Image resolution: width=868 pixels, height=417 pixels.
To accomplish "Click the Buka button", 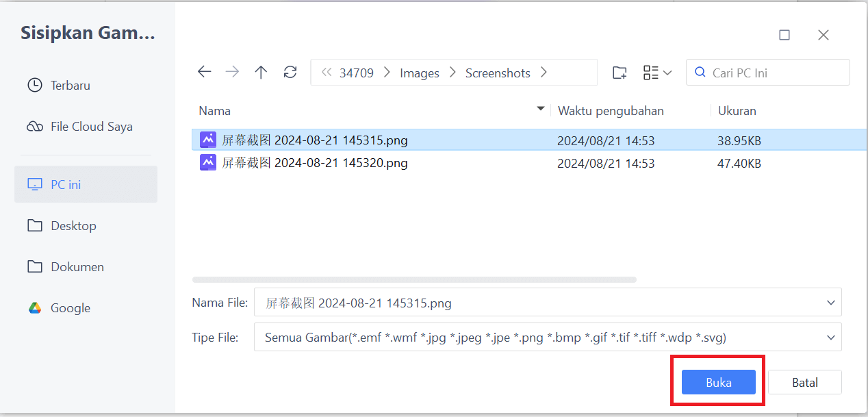I will coord(717,382).
